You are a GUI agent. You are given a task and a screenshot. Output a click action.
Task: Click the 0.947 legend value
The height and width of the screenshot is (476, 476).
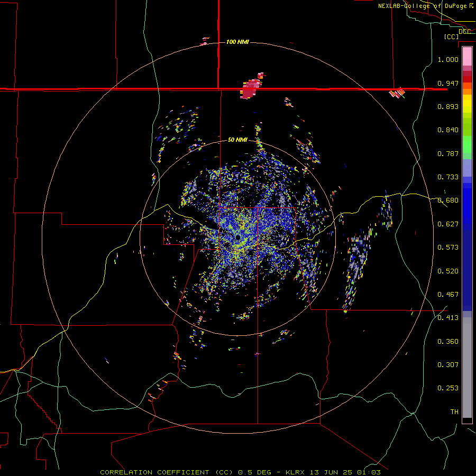448,83
